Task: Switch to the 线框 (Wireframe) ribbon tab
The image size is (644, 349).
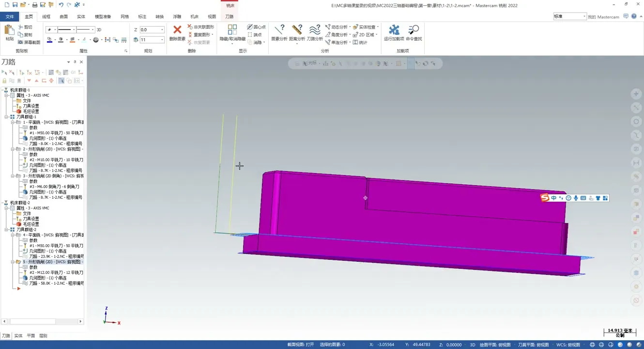Action: [46, 16]
